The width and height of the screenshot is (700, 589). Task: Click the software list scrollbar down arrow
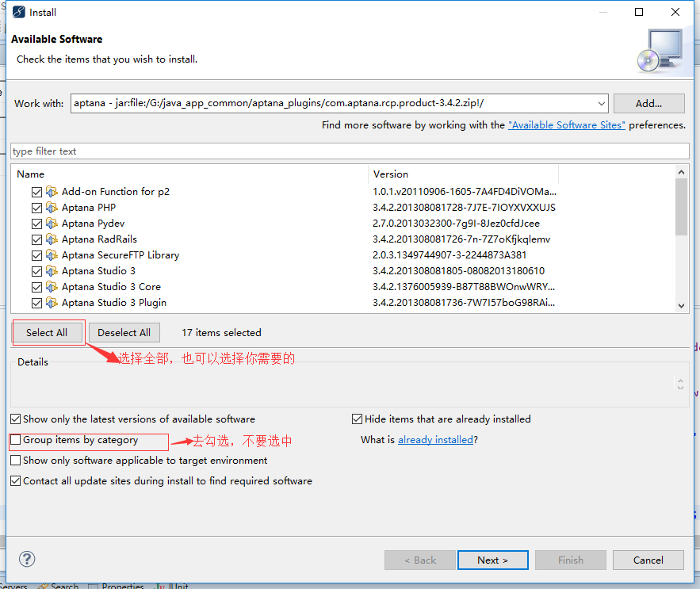(x=681, y=306)
